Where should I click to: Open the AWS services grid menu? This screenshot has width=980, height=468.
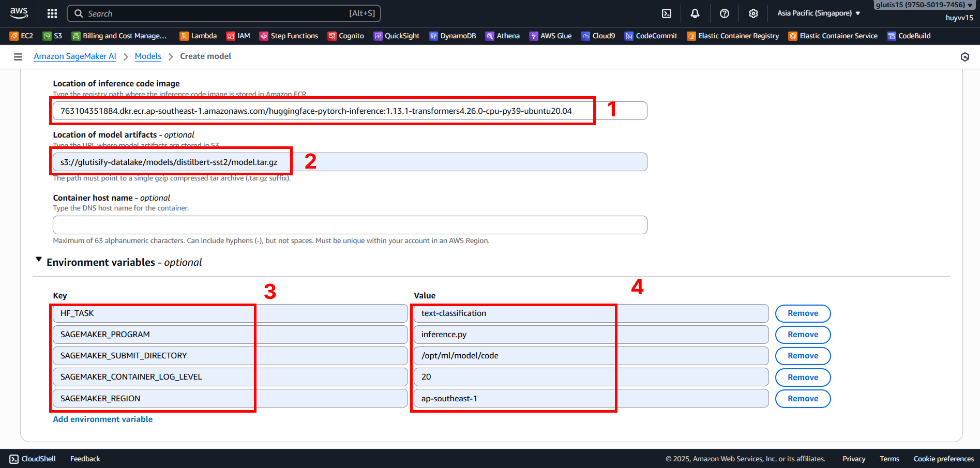click(x=52, y=13)
